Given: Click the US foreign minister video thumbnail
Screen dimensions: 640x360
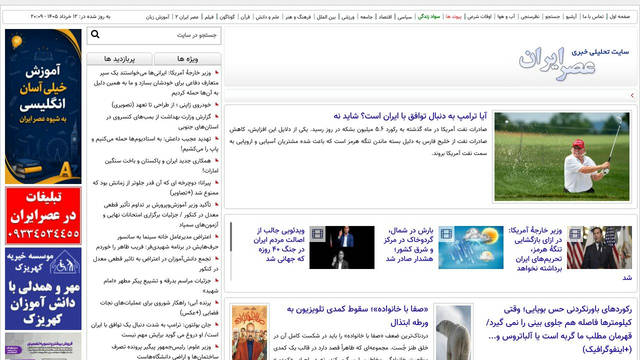Looking at the screenshot, I should pos(599,247).
